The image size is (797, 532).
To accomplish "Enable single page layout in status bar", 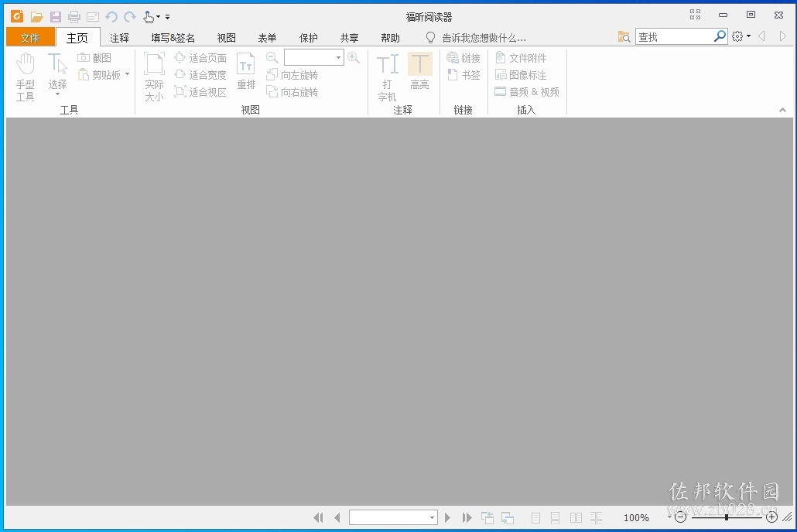I will tap(535, 518).
